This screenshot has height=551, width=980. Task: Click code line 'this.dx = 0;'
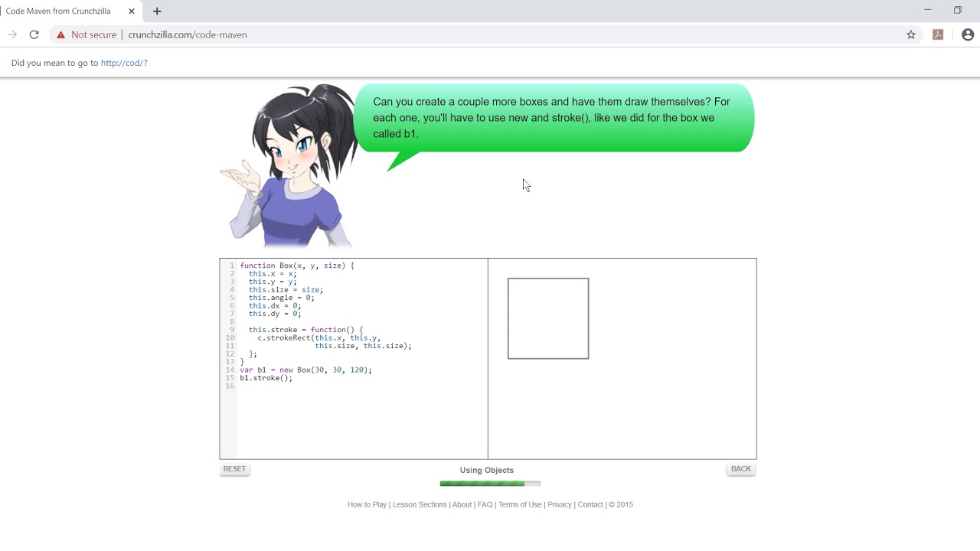tap(275, 305)
